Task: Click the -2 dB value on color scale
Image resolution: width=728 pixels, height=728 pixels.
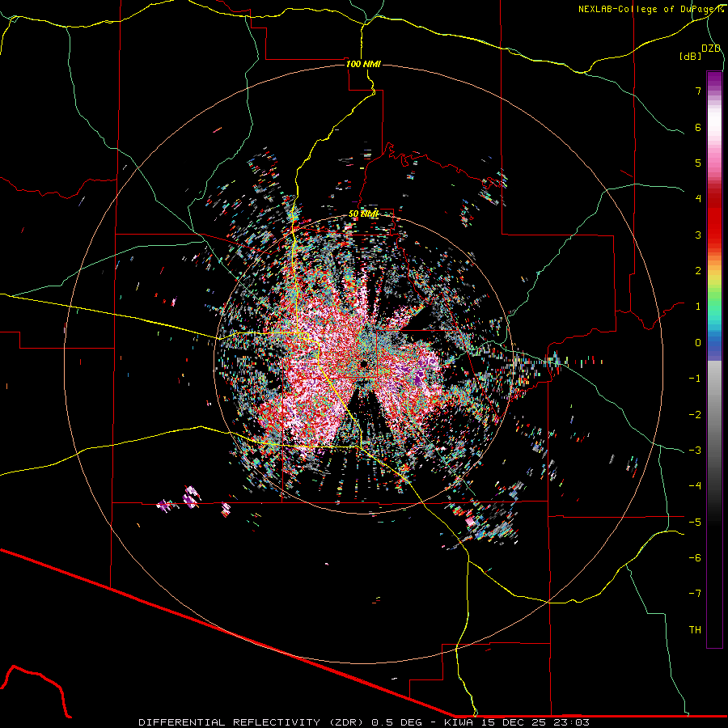Action: coord(695,415)
